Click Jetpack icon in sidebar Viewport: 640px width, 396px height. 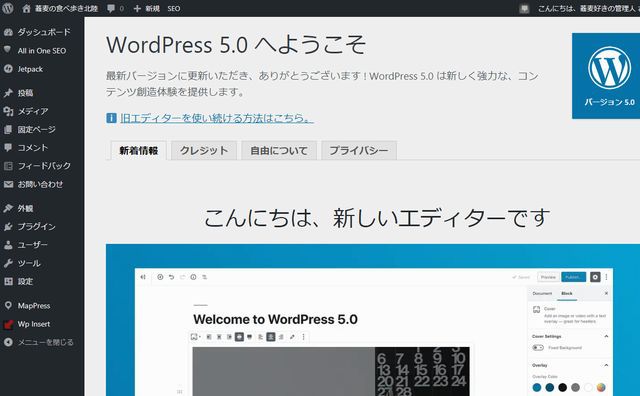8,69
